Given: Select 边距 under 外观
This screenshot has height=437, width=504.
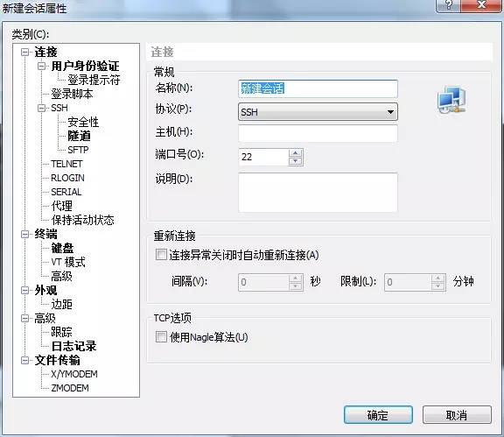Looking at the screenshot, I should click(x=61, y=304).
